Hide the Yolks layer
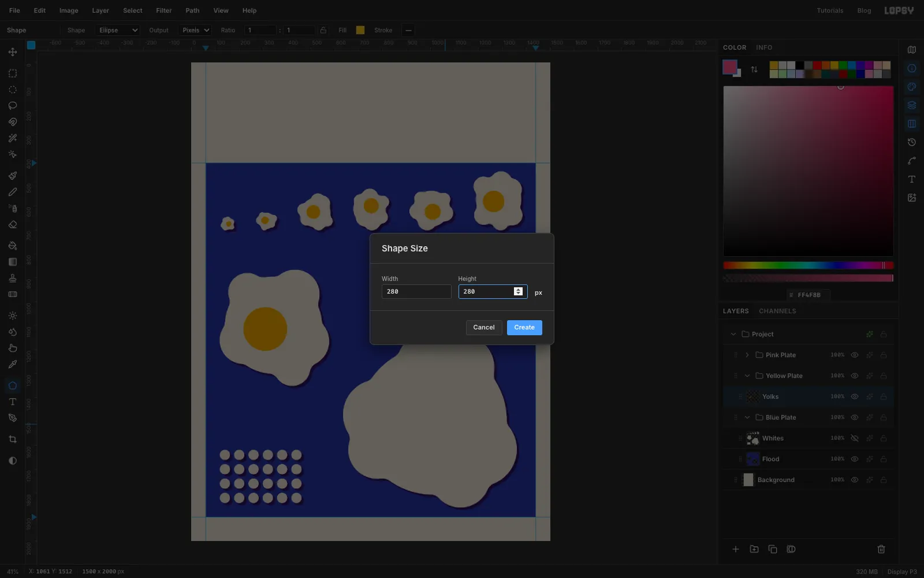 pyautogui.click(x=855, y=397)
